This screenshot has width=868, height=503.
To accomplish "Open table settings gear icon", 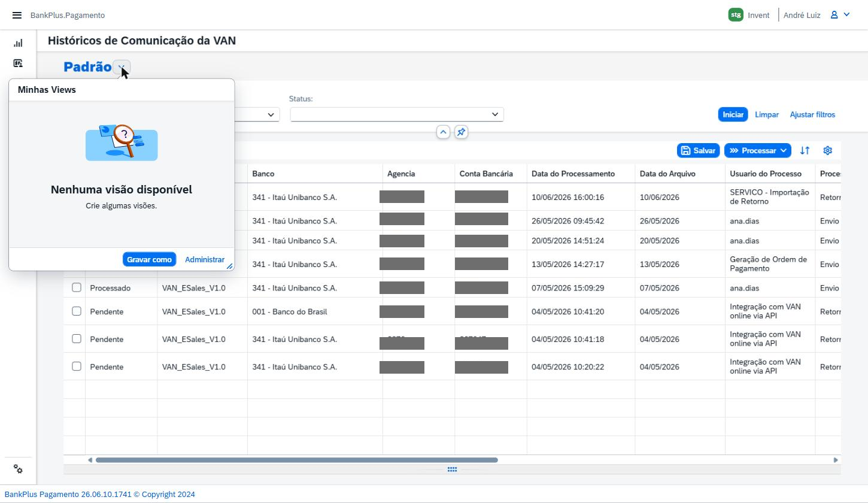I will [827, 150].
